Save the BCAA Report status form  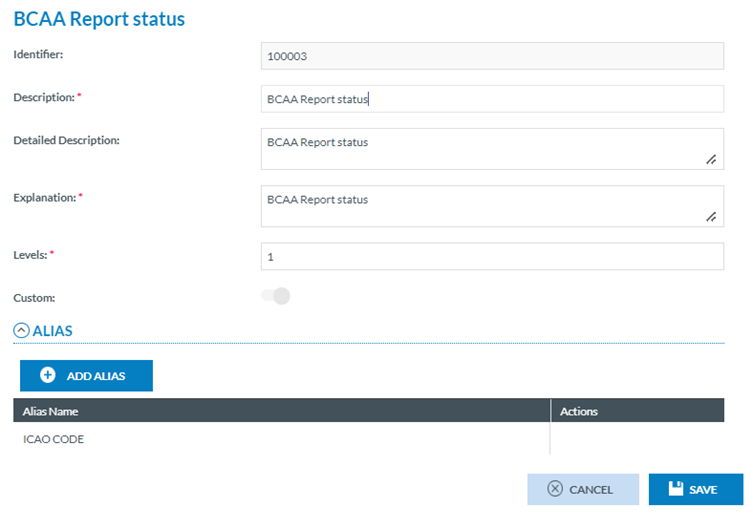(696, 489)
